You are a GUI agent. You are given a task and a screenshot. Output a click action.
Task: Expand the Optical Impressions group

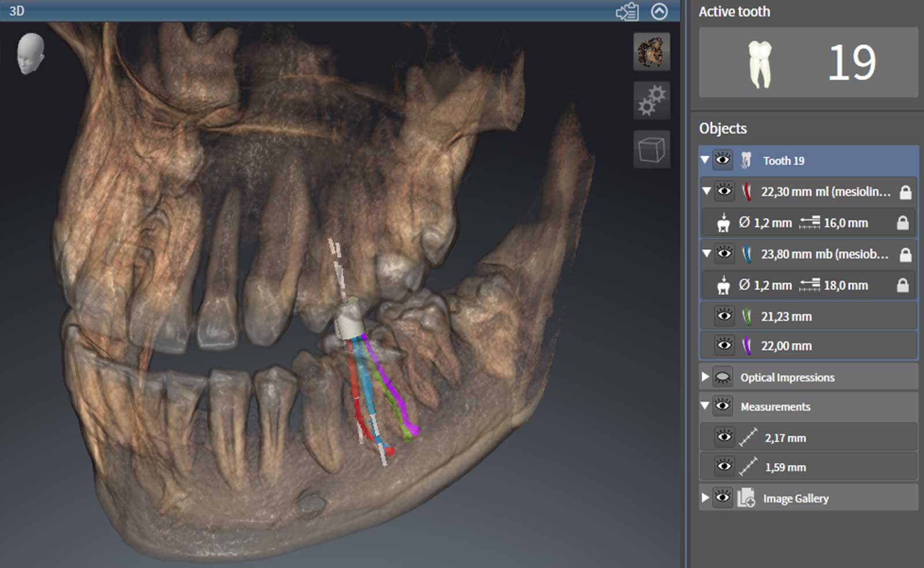[705, 377]
